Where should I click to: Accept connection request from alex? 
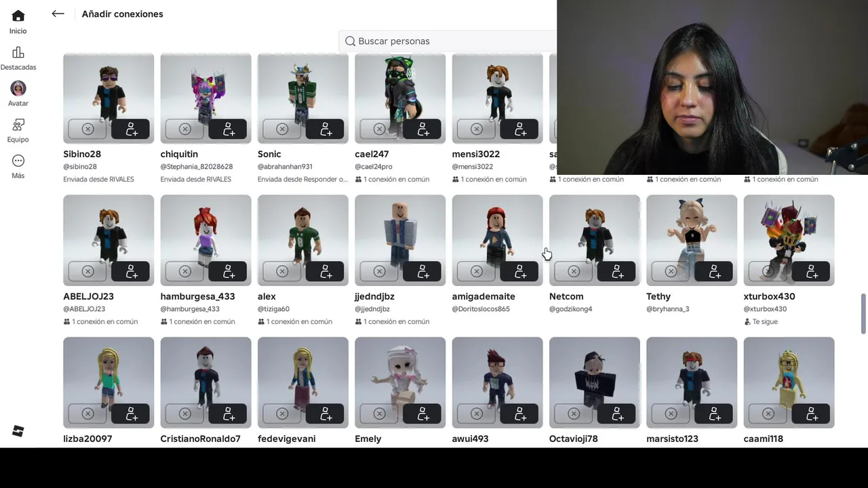click(325, 271)
